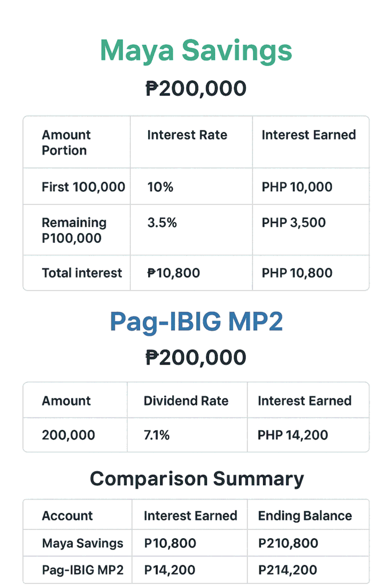Click the PHP 10,000 interest earned cell
Image resolution: width=392 pixels, height=588 pixels.
297,187
